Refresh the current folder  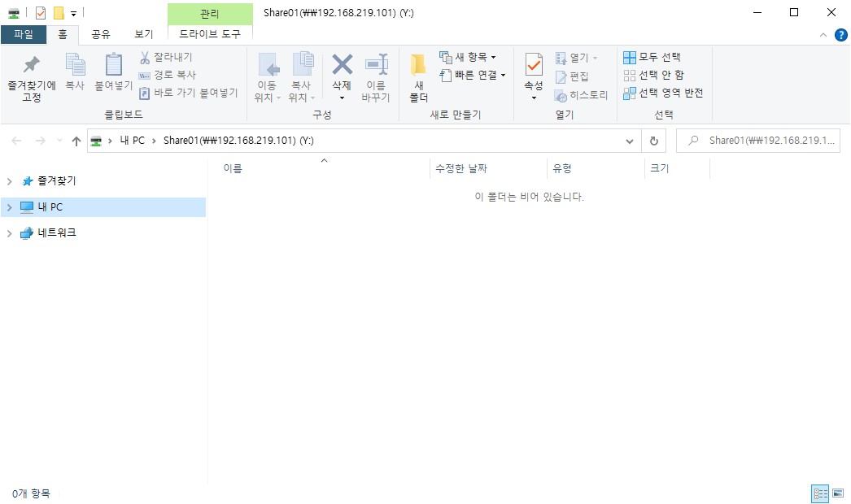654,141
